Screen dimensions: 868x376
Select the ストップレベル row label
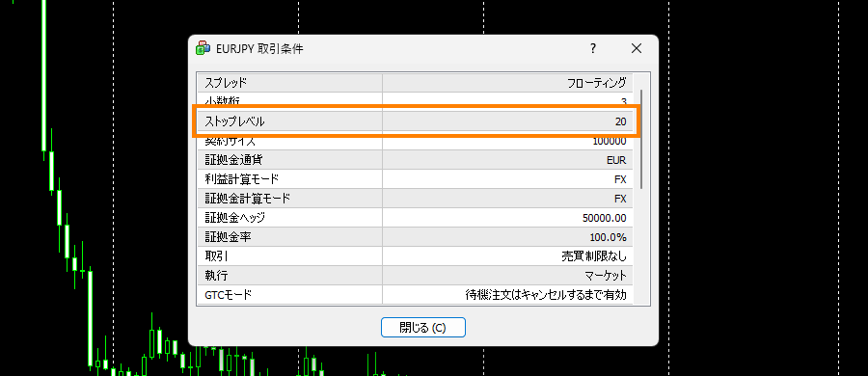tap(234, 121)
